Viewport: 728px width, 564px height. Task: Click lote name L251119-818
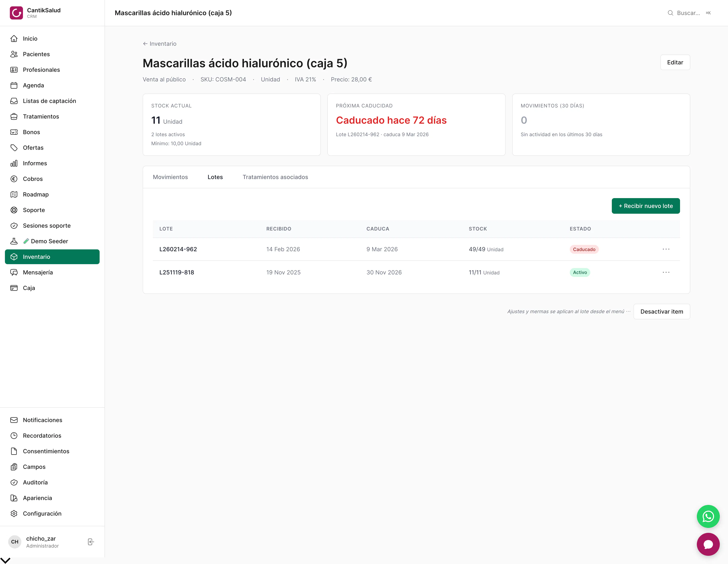click(x=177, y=273)
